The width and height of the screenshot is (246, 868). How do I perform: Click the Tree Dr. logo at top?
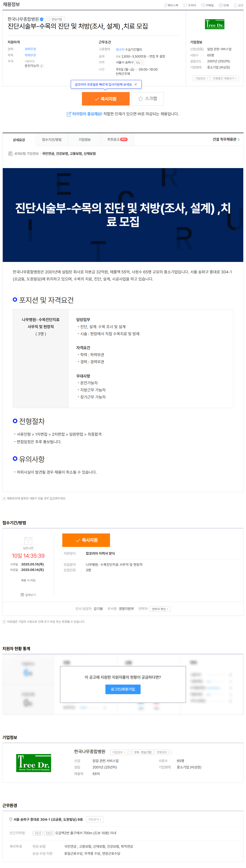pyautogui.click(x=214, y=24)
